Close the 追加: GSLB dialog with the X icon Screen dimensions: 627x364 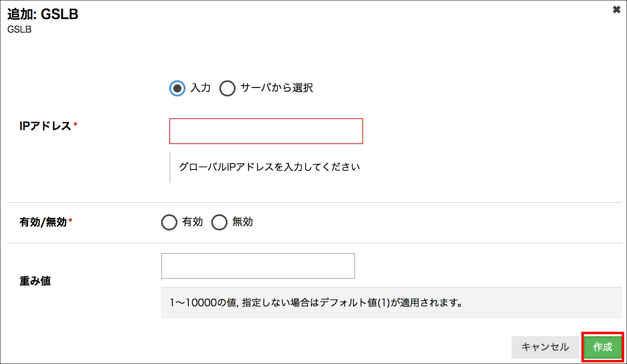pyautogui.click(x=616, y=10)
